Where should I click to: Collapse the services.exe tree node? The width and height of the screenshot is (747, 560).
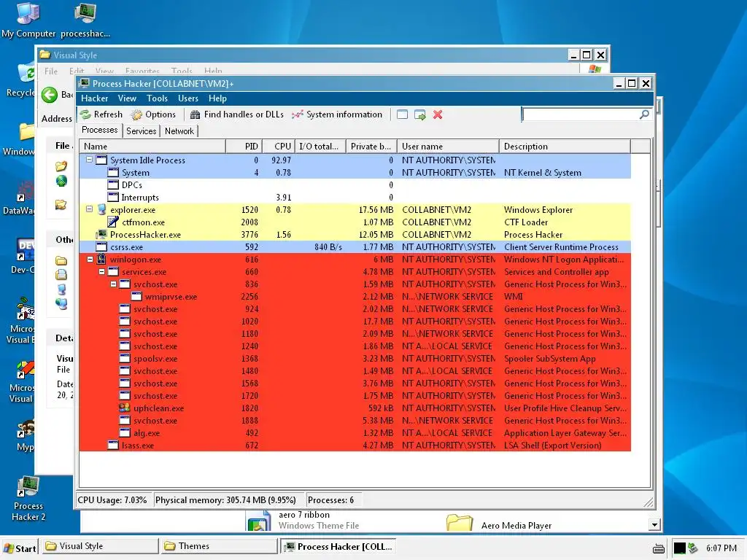(x=101, y=272)
